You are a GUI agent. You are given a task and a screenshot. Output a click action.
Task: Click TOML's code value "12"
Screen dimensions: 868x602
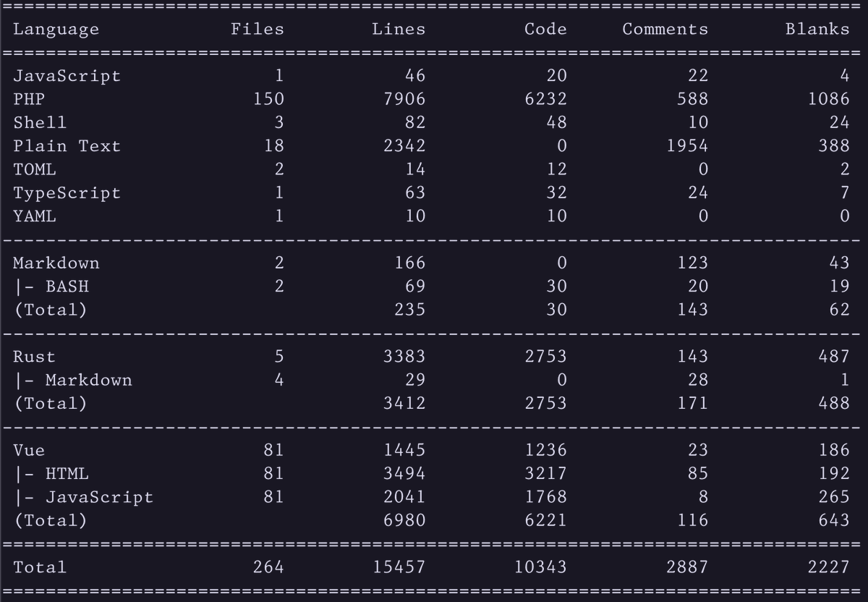click(556, 169)
